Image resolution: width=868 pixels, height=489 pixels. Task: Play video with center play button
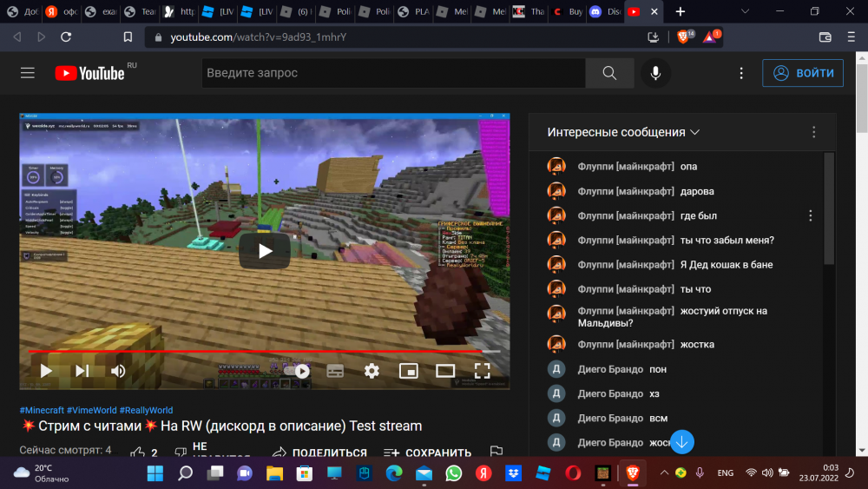(265, 251)
